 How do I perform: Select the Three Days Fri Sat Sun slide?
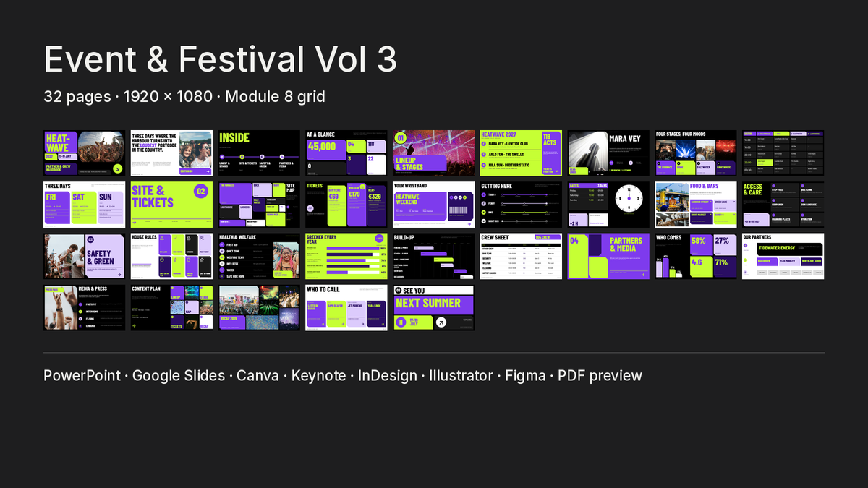(84, 205)
